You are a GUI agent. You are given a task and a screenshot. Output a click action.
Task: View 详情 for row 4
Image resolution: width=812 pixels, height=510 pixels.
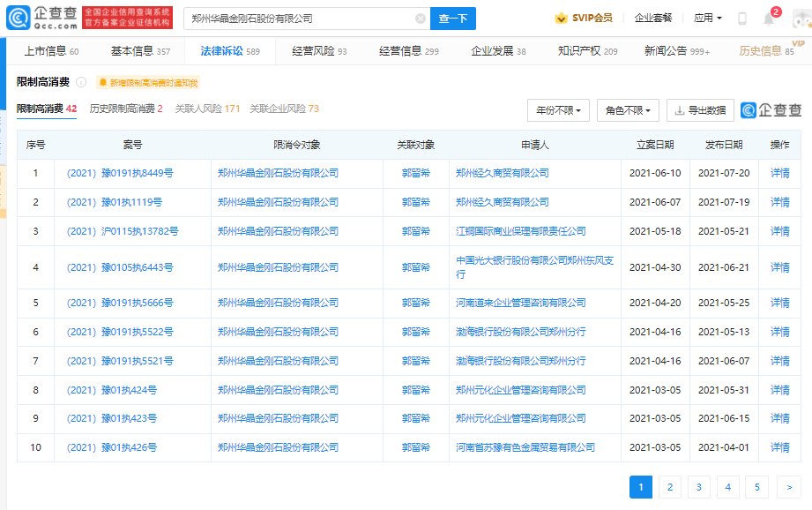pos(780,267)
